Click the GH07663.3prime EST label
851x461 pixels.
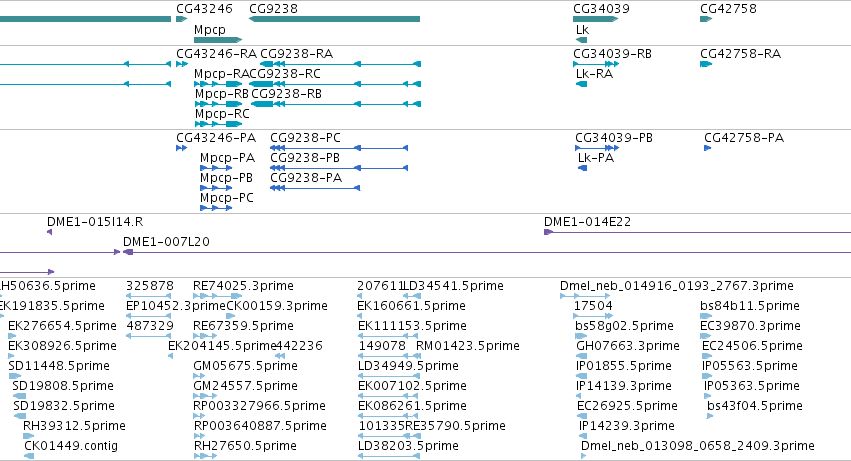[627, 345]
